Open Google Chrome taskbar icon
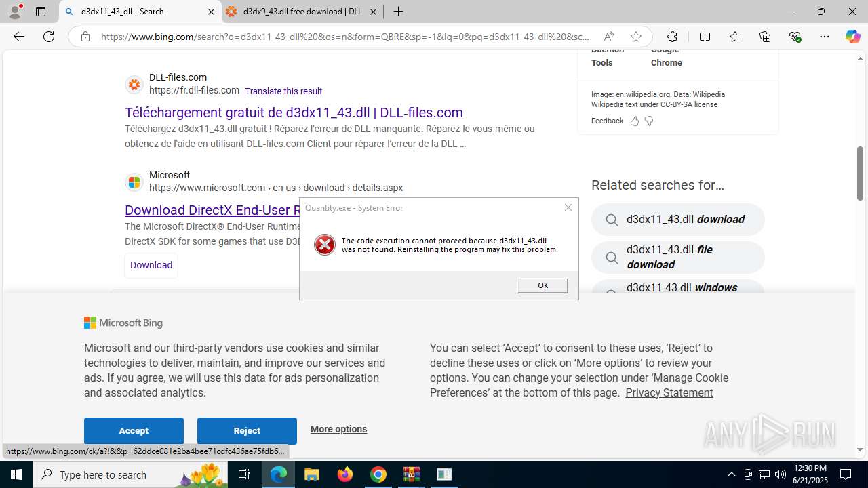 378,474
